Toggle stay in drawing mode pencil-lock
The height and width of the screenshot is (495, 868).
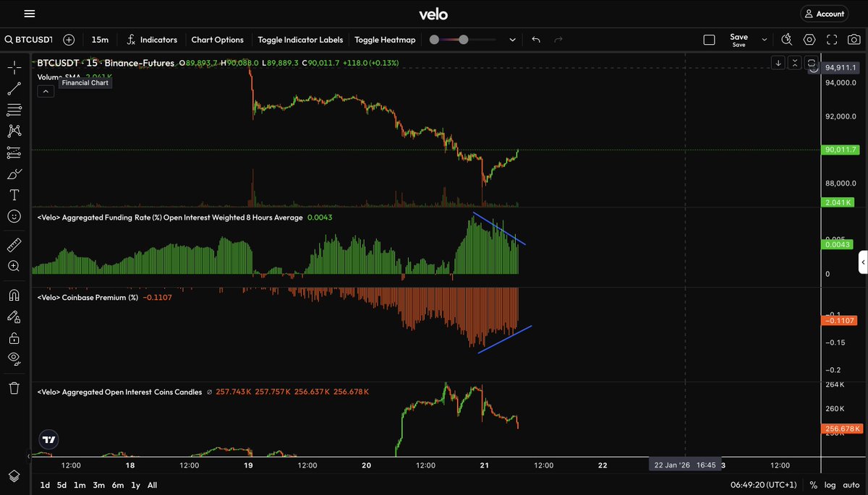(14, 317)
